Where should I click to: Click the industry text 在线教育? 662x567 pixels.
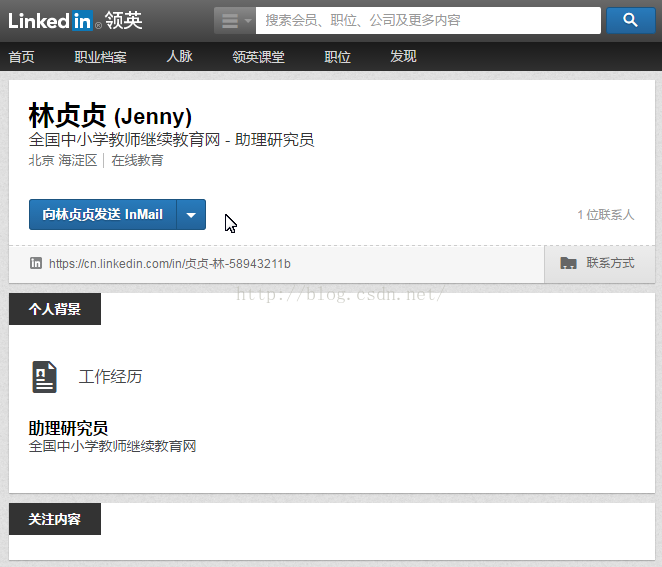click(x=137, y=160)
